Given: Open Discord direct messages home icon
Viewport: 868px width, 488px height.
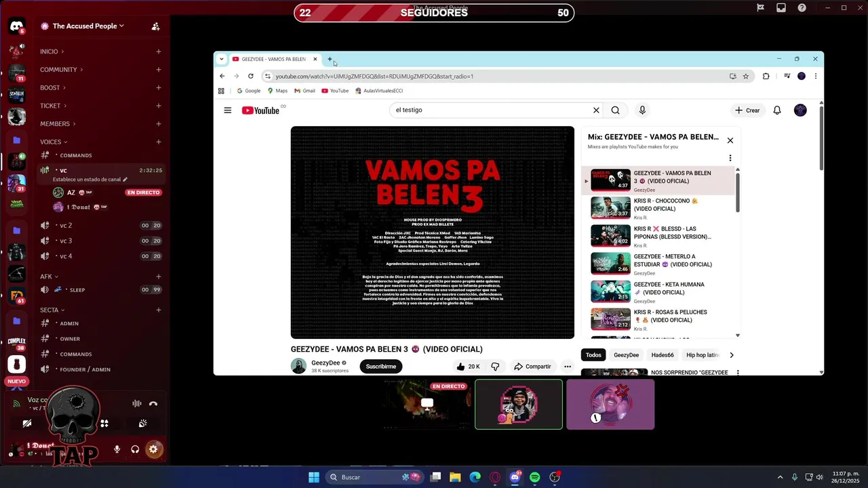Looking at the screenshot, I should [16, 26].
